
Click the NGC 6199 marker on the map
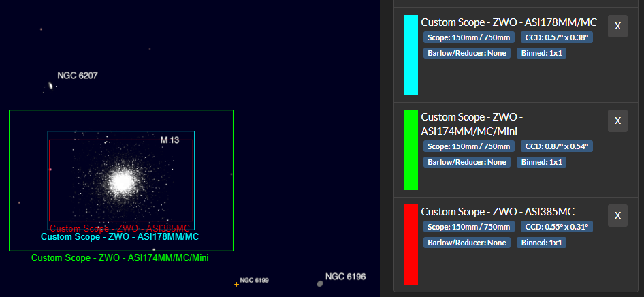point(237,283)
